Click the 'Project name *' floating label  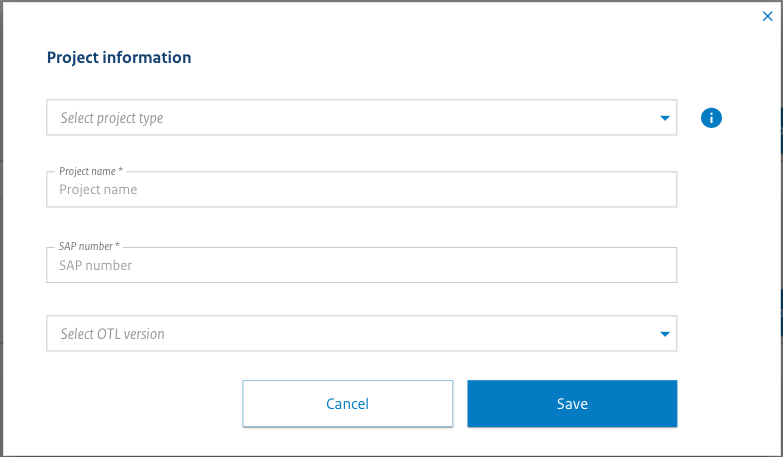pyautogui.click(x=91, y=171)
